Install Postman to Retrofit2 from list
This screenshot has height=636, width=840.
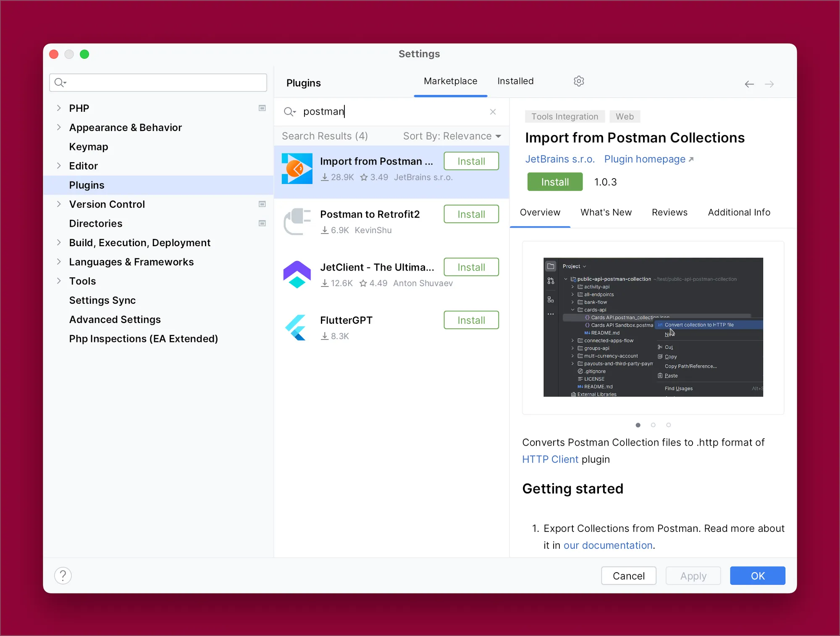471,214
